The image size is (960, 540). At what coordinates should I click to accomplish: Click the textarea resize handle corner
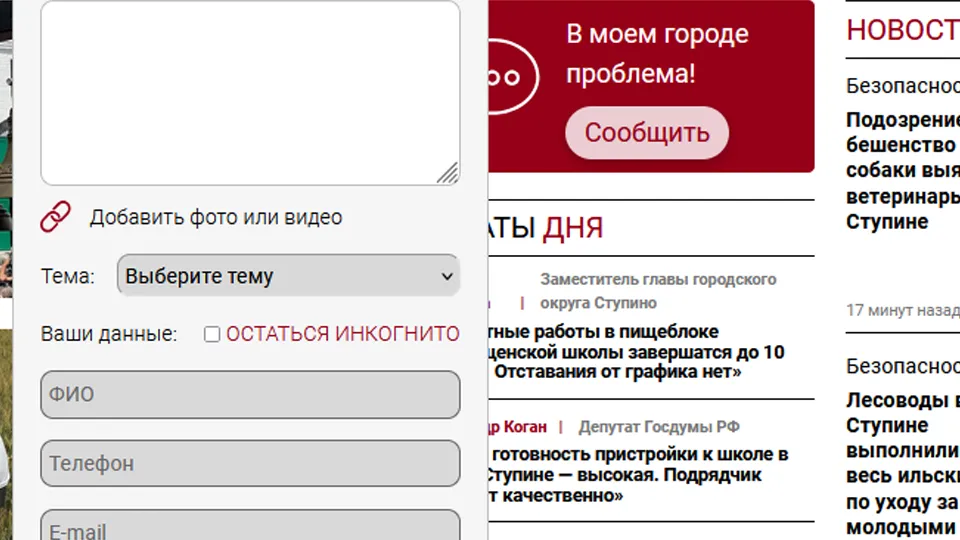[449, 174]
